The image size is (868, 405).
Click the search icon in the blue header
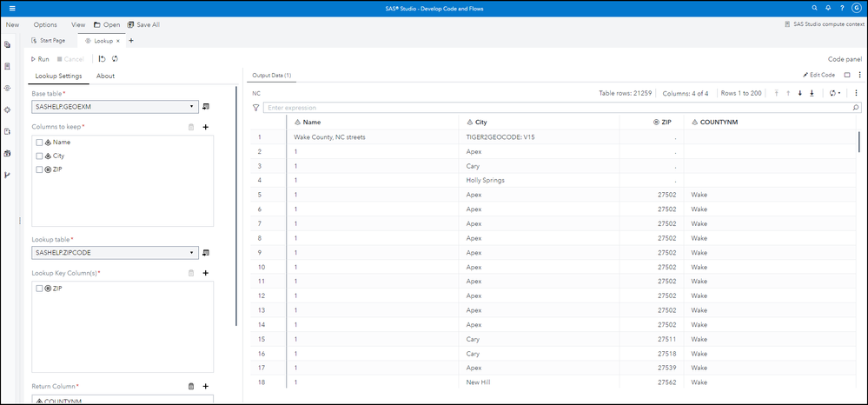pyautogui.click(x=814, y=9)
